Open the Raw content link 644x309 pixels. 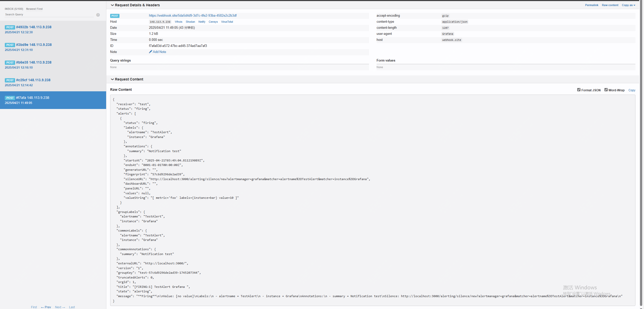(610, 5)
